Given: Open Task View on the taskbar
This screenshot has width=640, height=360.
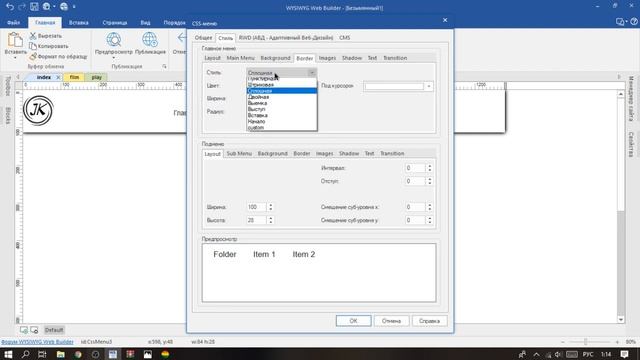Looking at the screenshot, I should click(x=42, y=354).
